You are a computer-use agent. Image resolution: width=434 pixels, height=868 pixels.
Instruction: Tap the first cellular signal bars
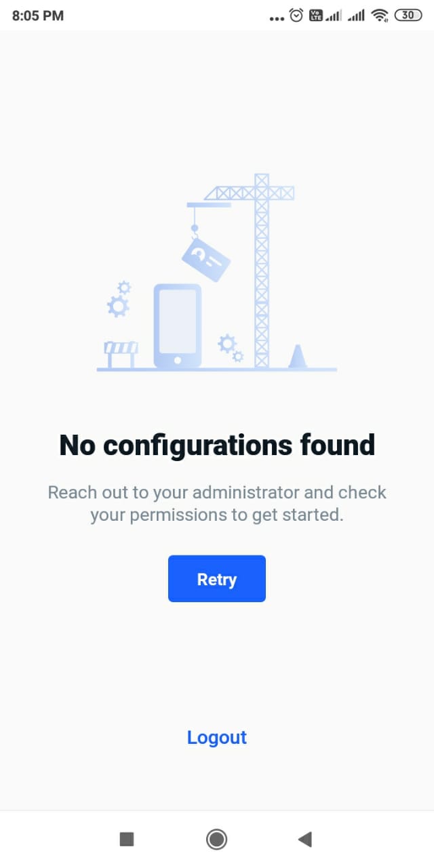pyautogui.click(x=333, y=15)
